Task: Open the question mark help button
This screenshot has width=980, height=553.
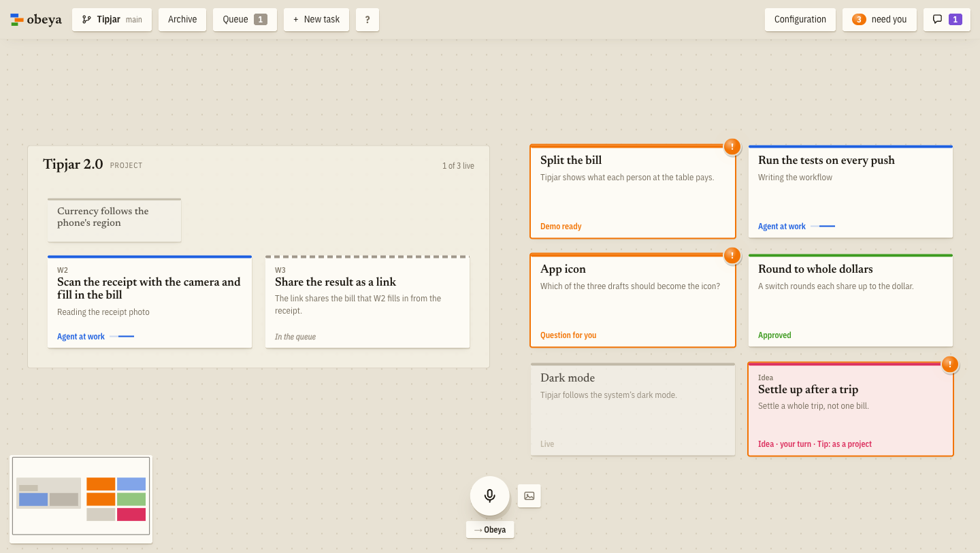Action: pyautogui.click(x=367, y=20)
